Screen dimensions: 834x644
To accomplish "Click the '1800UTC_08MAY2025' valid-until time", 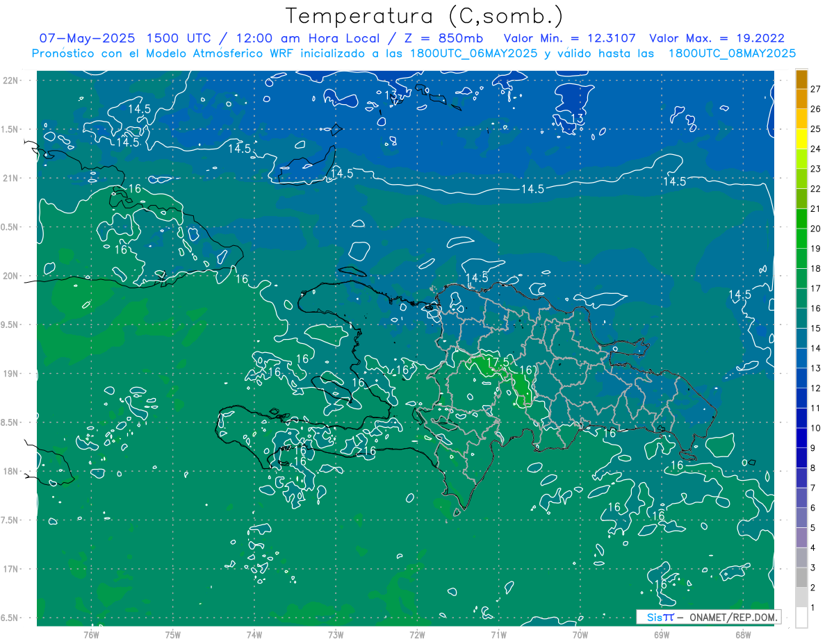I will (731, 53).
